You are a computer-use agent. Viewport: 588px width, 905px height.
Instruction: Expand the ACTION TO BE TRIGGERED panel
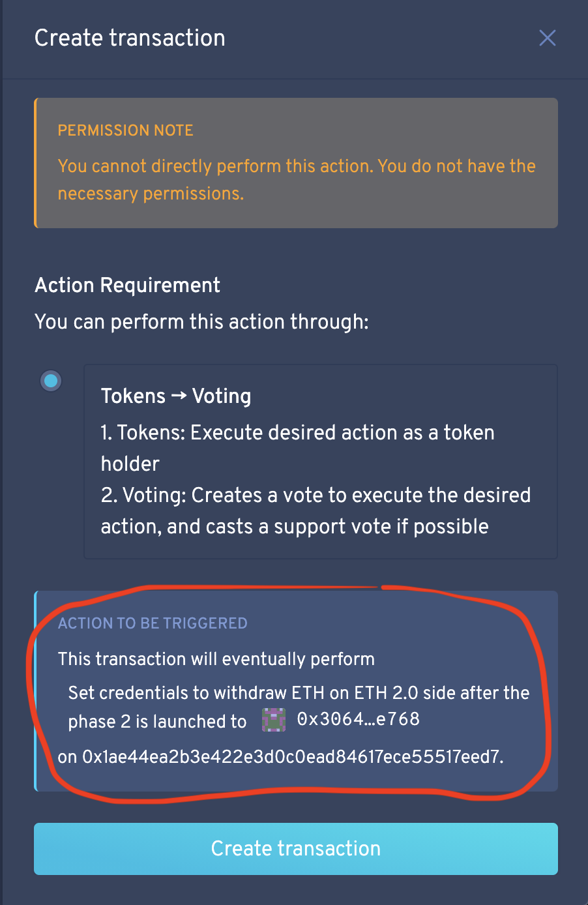tap(296, 691)
